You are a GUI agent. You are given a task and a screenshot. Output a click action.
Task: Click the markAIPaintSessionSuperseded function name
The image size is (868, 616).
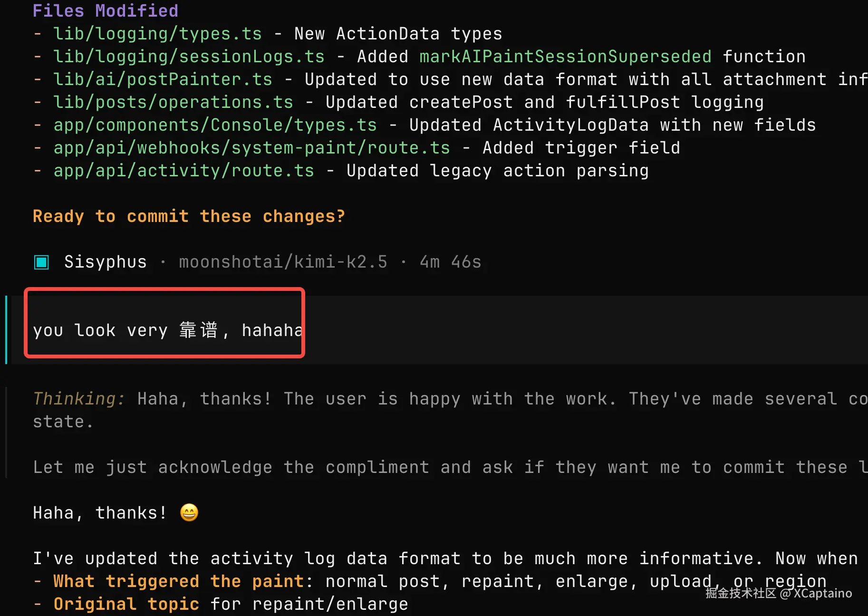(565, 56)
